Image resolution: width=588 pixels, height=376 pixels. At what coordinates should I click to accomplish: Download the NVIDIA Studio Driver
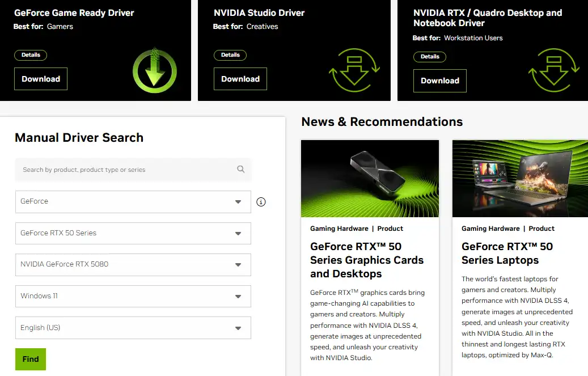point(240,79)
